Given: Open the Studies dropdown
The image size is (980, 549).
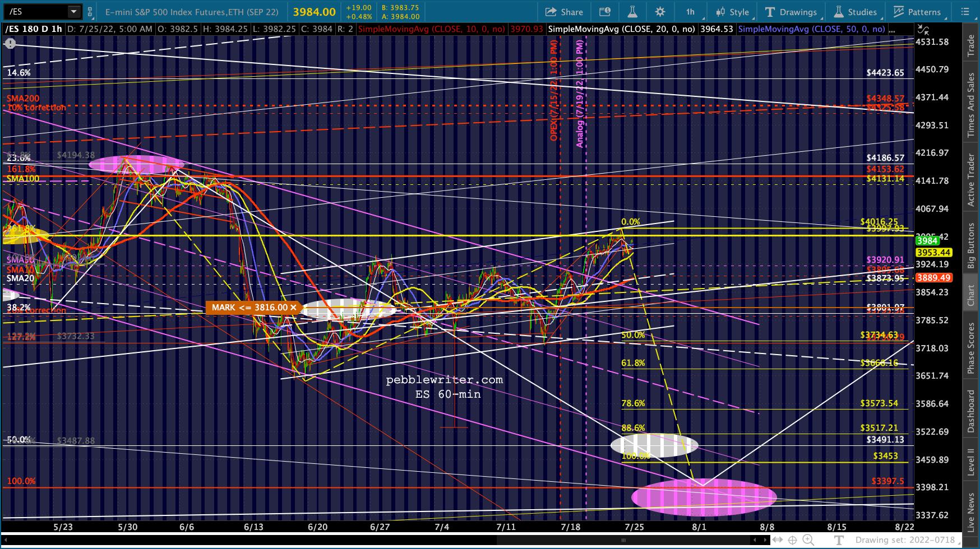Looking at the screenshot, I should click(x=856, y=12).
